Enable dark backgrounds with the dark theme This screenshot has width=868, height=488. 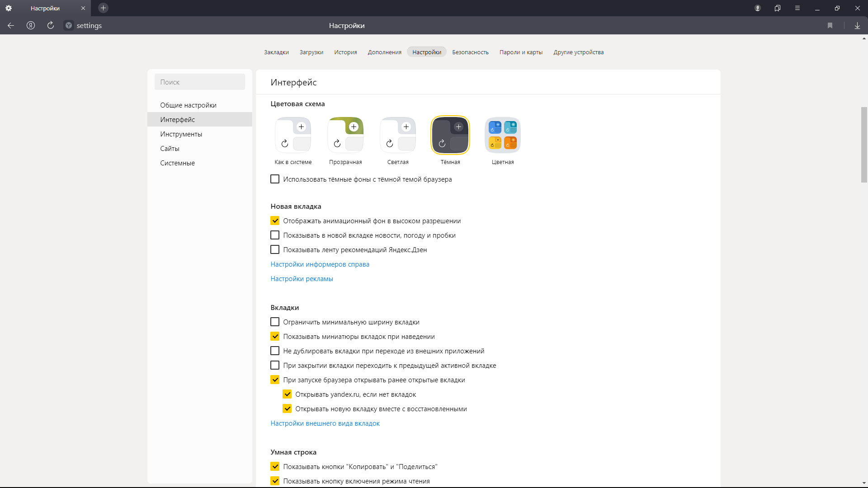[x=275, y=179]
